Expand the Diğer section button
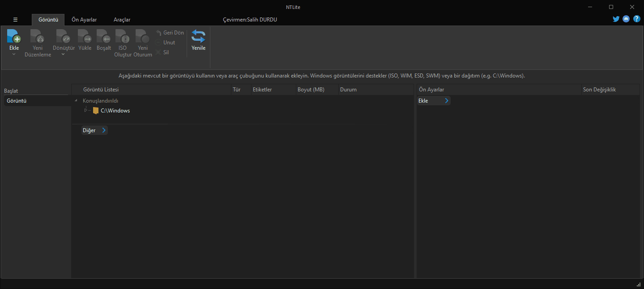 tap(94, 130)
